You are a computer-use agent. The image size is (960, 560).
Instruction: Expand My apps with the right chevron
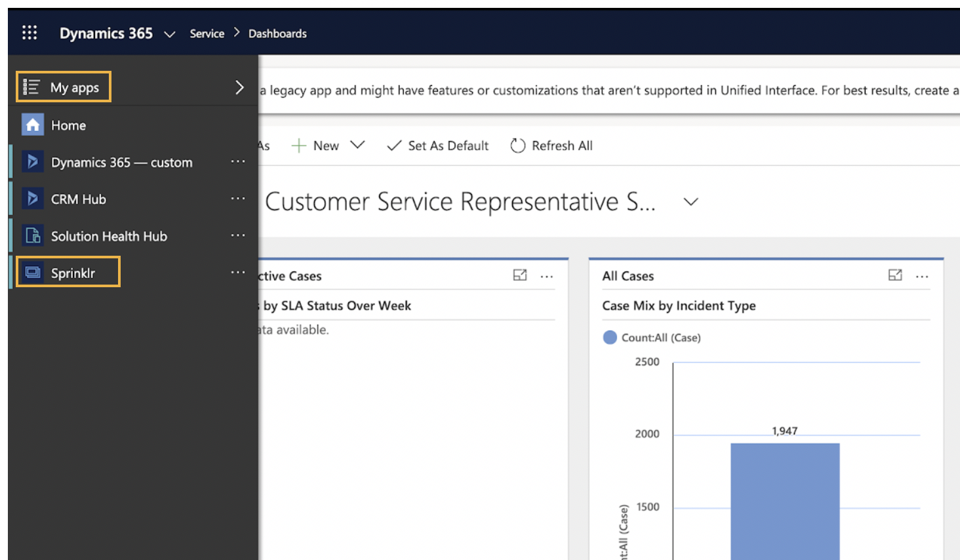point(239,87)
